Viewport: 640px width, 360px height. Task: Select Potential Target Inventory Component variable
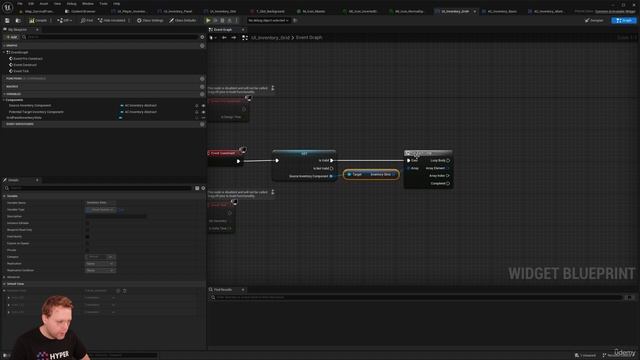point(36,112)
